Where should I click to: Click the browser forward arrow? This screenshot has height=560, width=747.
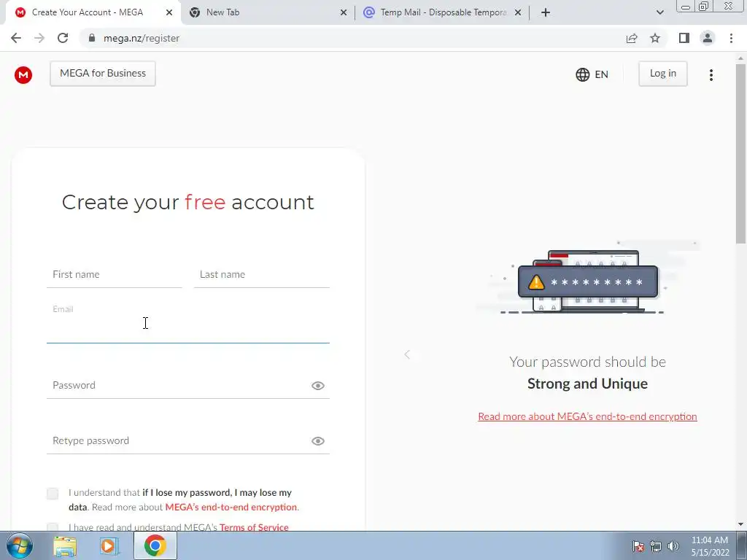pyautogui.click(x=39, y=38)
